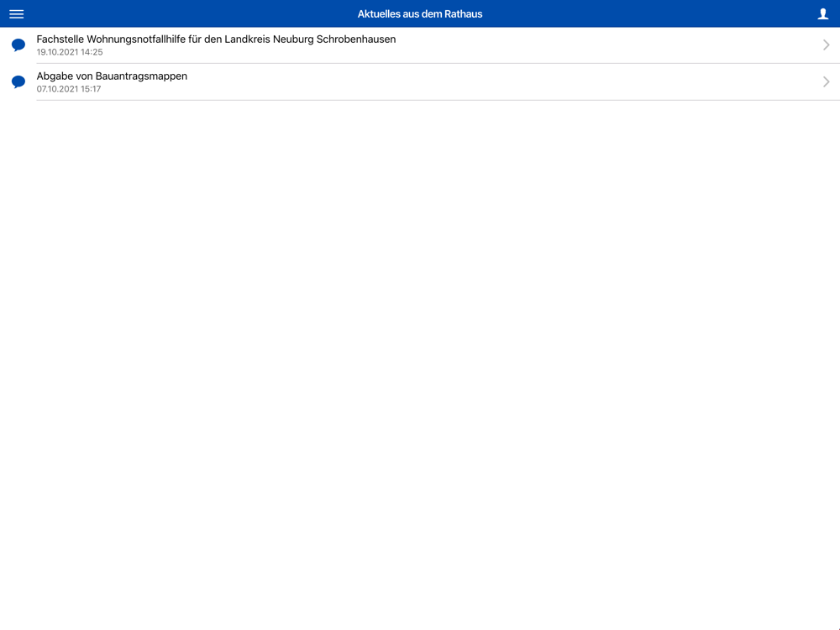Viewport: 840px width, 630px height.
Task: Expand chevron on Abgabe von Bauantragsmappen row
Action: [826, 82]
